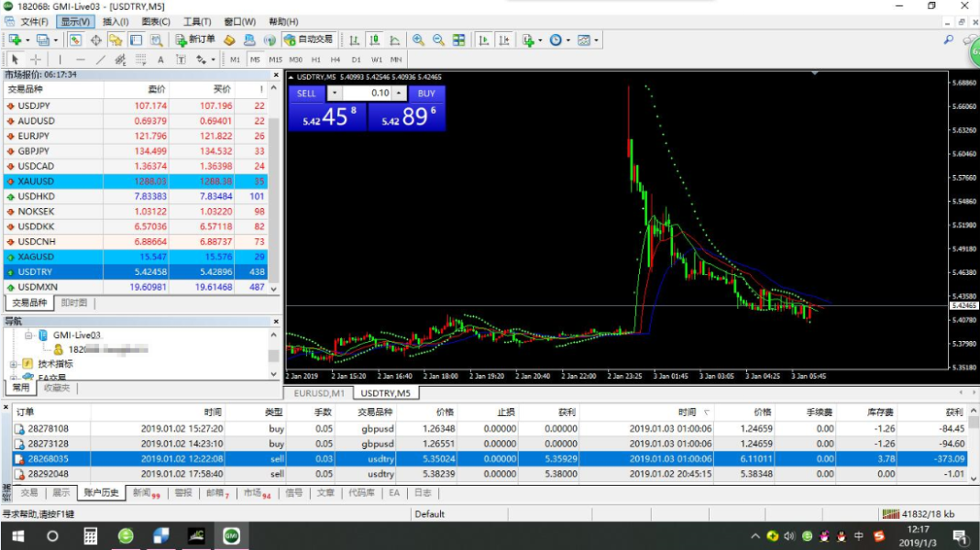The image size is (980, 550).
Task: Select the text label 'A' tool
Action: point(160,60)
